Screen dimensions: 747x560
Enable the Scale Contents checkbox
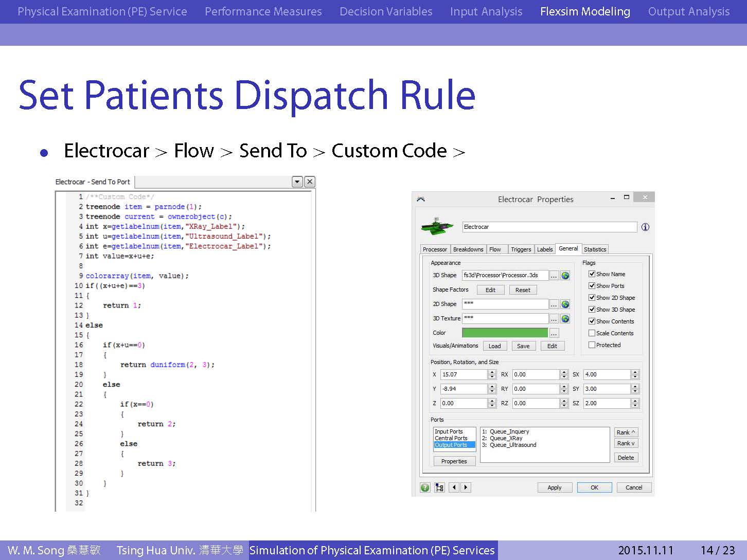click(x=592, y=333)
